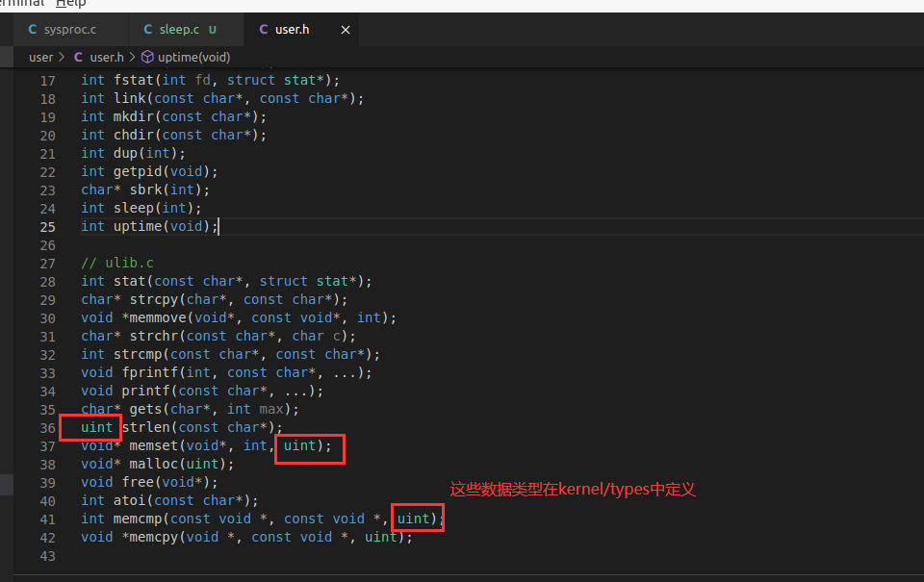Click the 'dup' function name

125,153
